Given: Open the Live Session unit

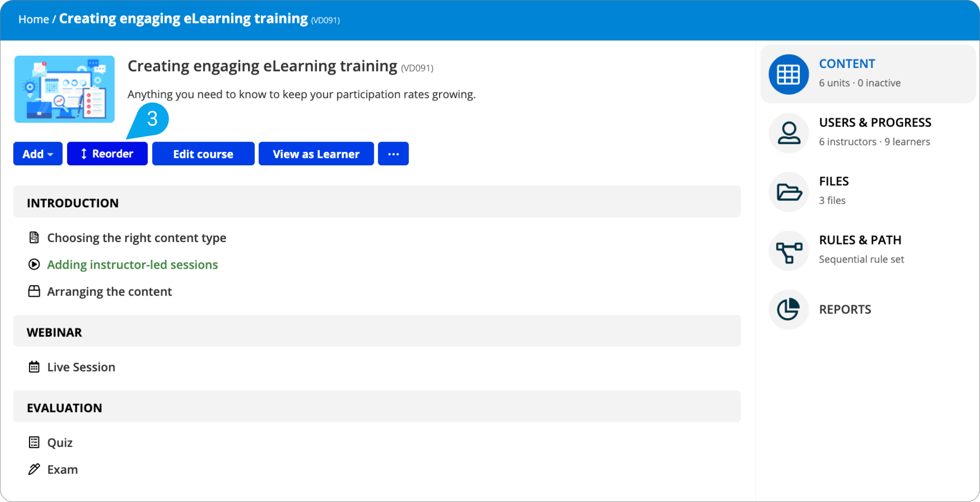Looking at the screenshot, I should click(81, 367).
